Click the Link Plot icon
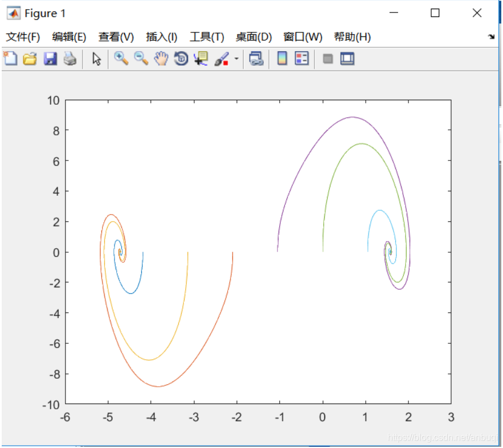This screenshot has width=503, height=448. pos(256,59)
